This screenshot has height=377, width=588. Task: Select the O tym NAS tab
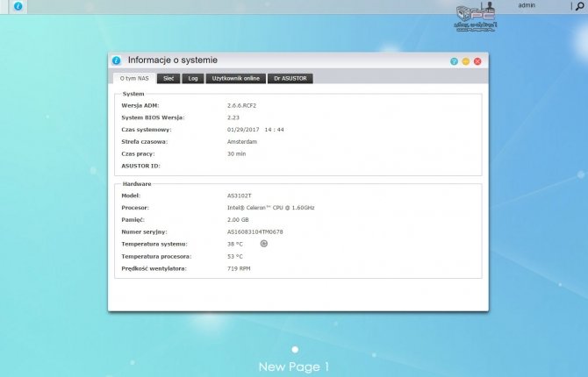tap(134, 78)
